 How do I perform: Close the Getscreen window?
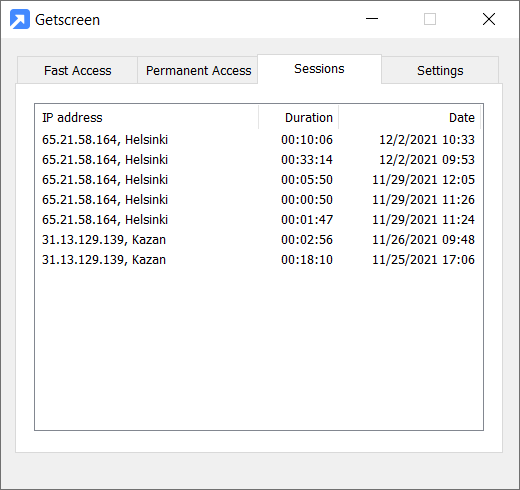pos(489,19)
